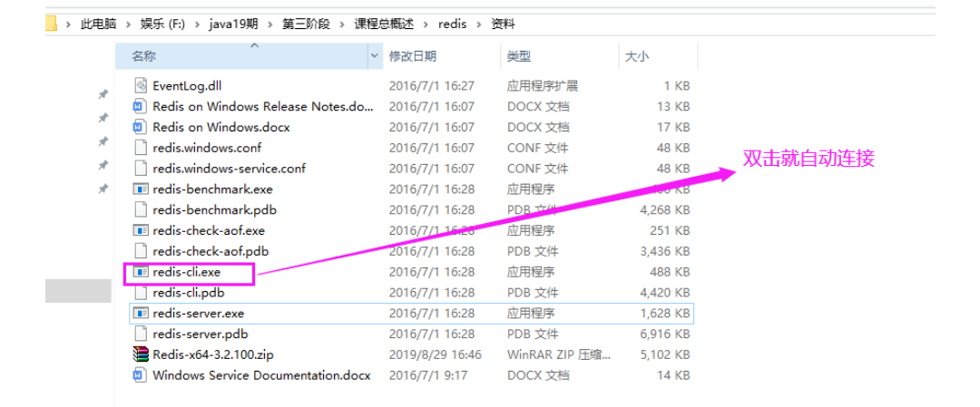The height and width of the screenshot is (407, 980).
Task: Click the redis-server.pdb file icon
Action: click(x=141, y=334)
